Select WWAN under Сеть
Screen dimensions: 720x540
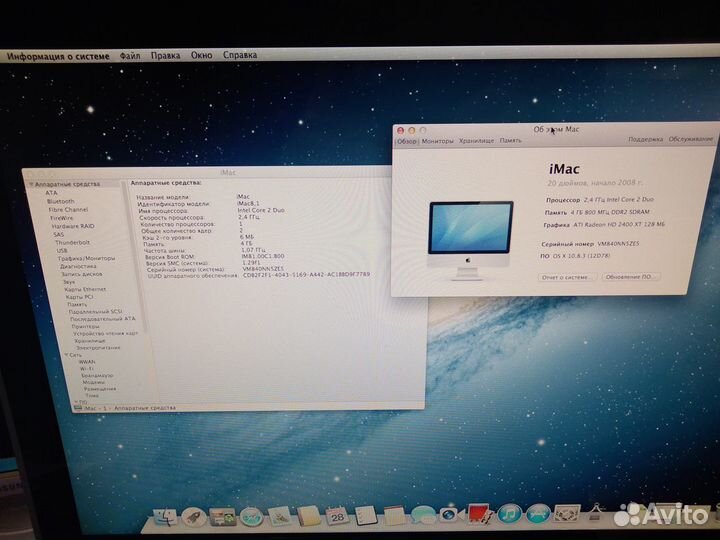tap(87, 362)
